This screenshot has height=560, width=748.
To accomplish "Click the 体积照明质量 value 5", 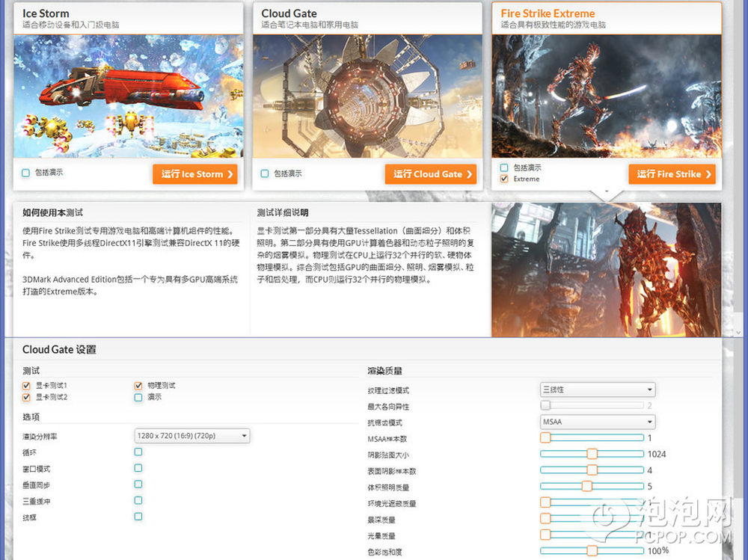I will (650, 487).
